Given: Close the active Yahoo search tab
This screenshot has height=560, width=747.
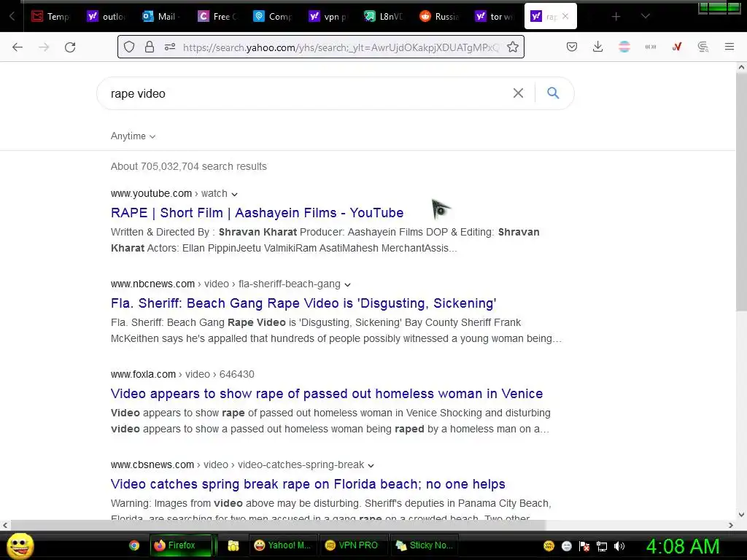Looking at the screenshot, I should point(565,16).
